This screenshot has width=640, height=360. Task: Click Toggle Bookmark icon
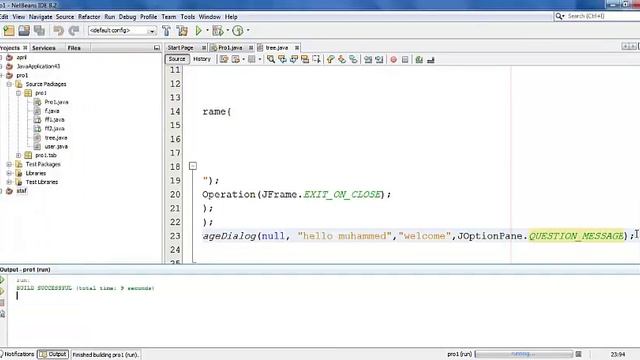353,60
